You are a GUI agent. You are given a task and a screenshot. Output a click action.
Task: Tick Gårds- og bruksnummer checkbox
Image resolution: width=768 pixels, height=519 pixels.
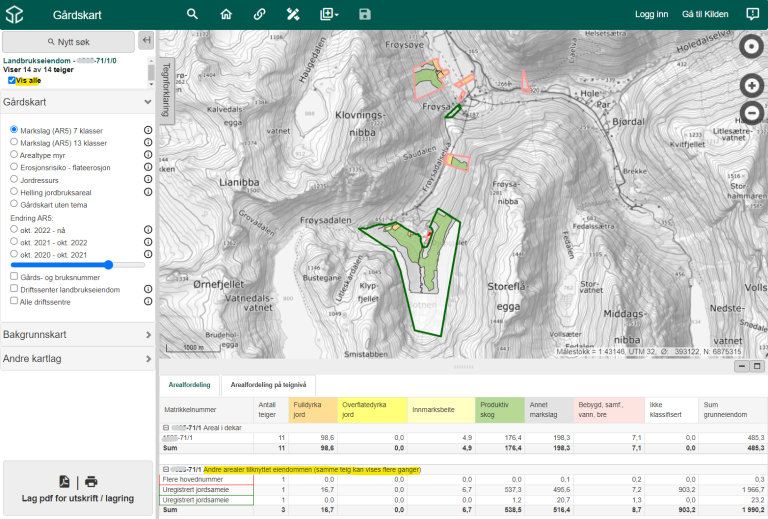(15, 276)
